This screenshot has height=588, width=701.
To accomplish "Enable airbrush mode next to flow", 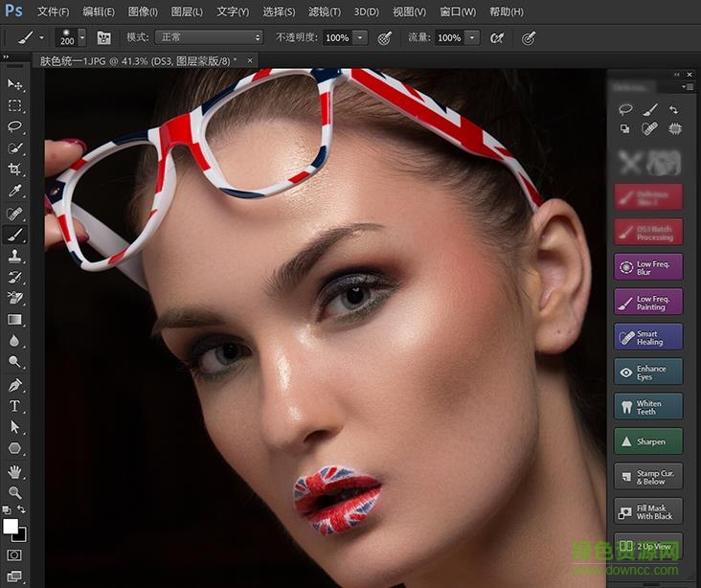I will [x=497, y=37].
